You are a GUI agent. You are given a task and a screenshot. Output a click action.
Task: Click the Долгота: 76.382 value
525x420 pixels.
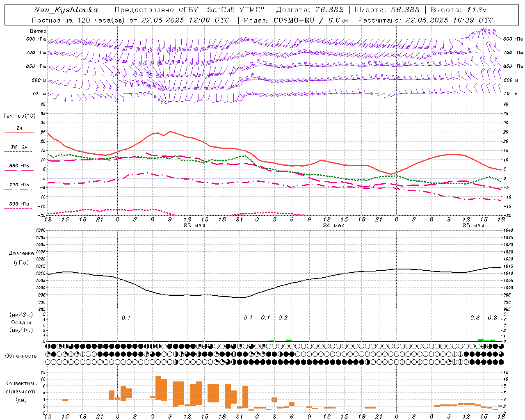click(x=310, y=10)
